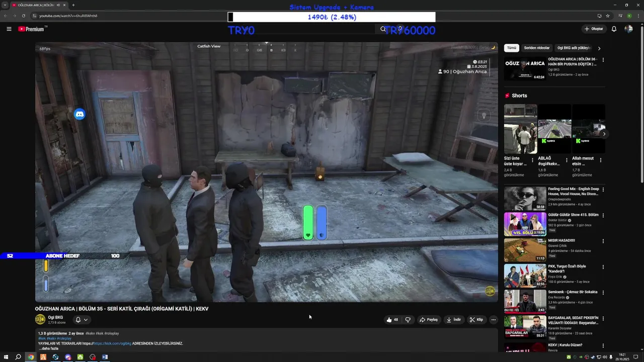Open Güldür Güldür Show 415. Bölüm
The height and width of the screenshot is (362, 644).
tap(573, 215)
